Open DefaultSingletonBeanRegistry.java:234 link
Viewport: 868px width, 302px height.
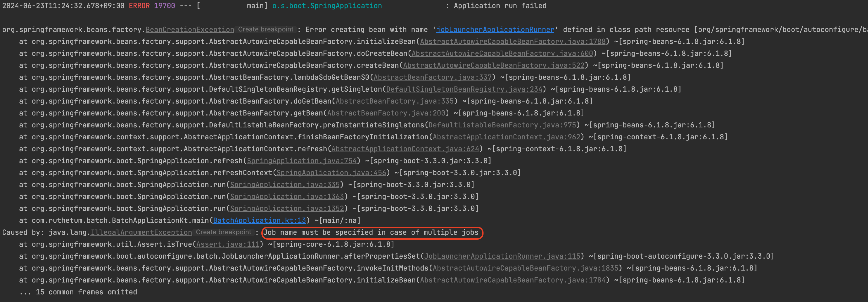pyautogui.click(x=464, y=89)
